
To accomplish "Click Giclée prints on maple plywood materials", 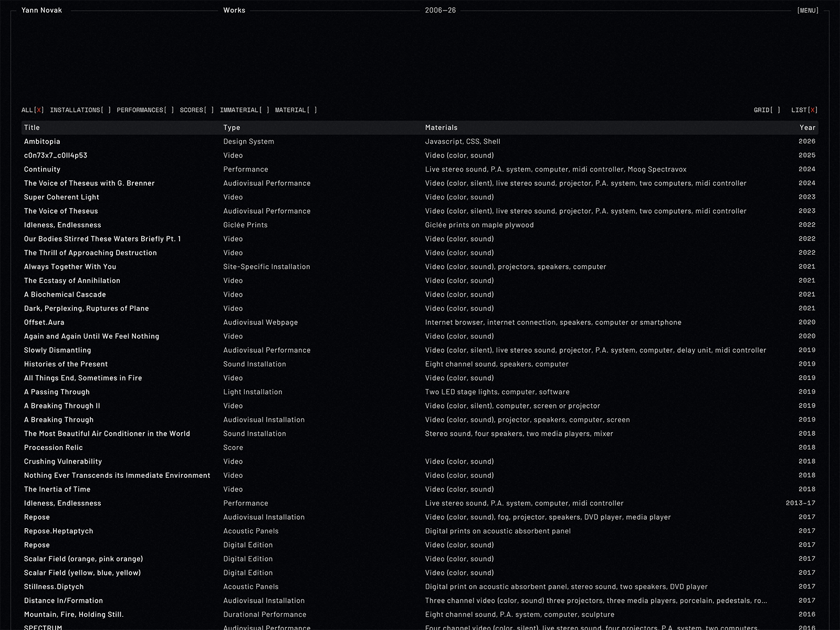I will [479, 225].
